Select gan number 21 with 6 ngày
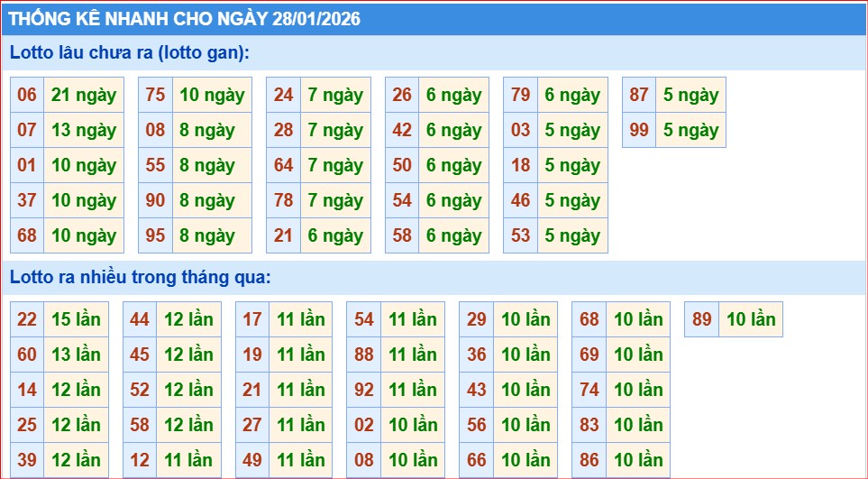The height and width of the screenshot is (479, 868). pos(283,236)
